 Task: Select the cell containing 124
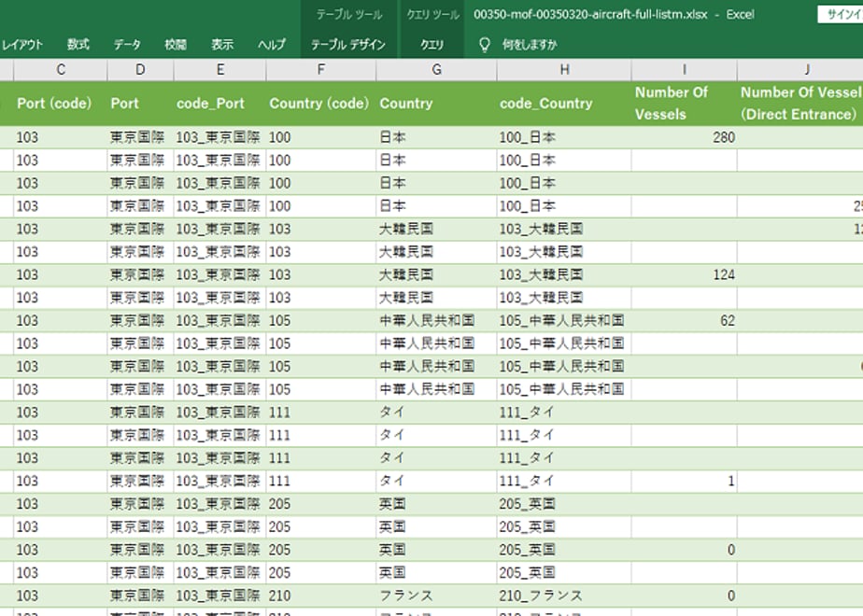click(x=684, y=275)
